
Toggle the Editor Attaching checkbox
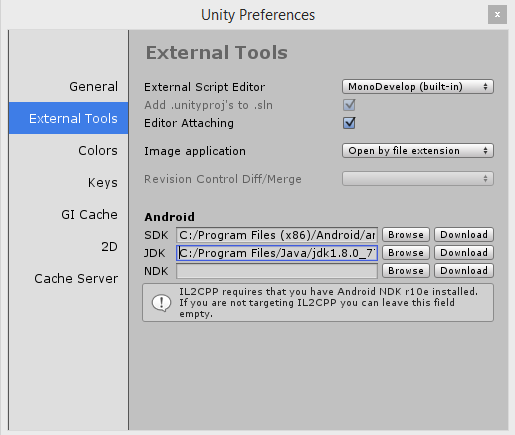click(x=349, y=123)
